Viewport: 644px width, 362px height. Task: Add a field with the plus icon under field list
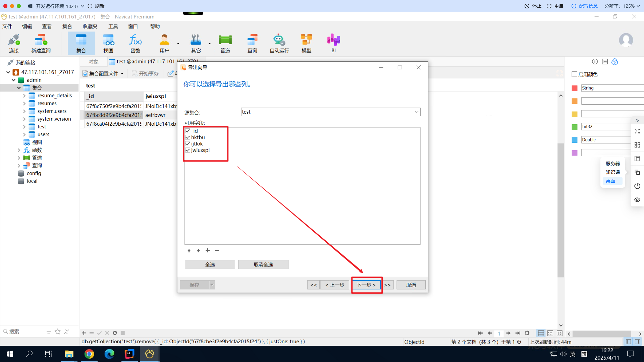(208, 251)
